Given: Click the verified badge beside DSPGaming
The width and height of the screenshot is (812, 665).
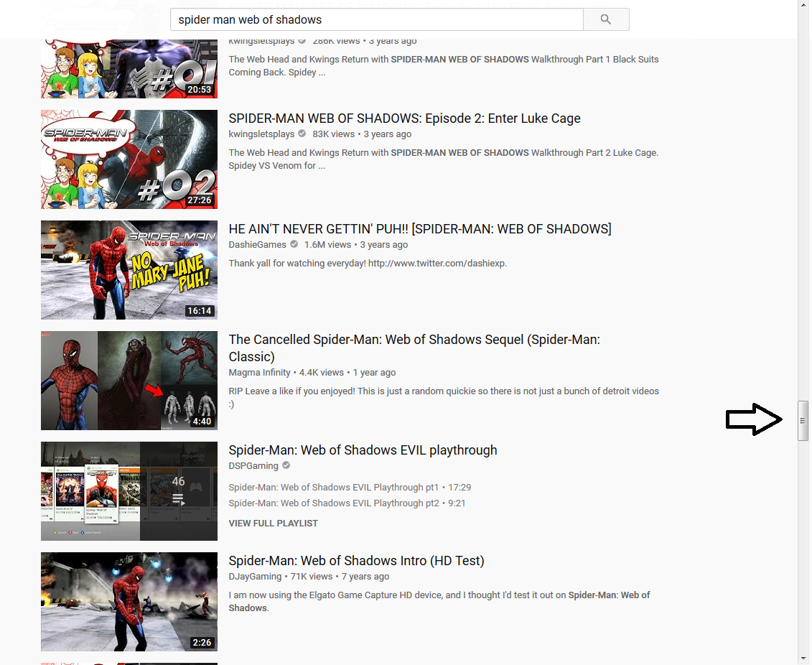Looking at the screenshot, I should coord(286,465).
